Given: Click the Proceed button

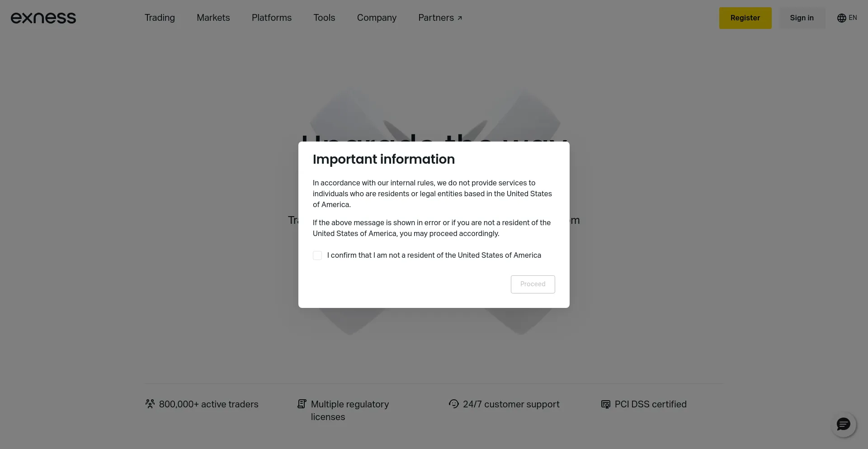Looking at the screenshot, I should [x=533, y=284].
